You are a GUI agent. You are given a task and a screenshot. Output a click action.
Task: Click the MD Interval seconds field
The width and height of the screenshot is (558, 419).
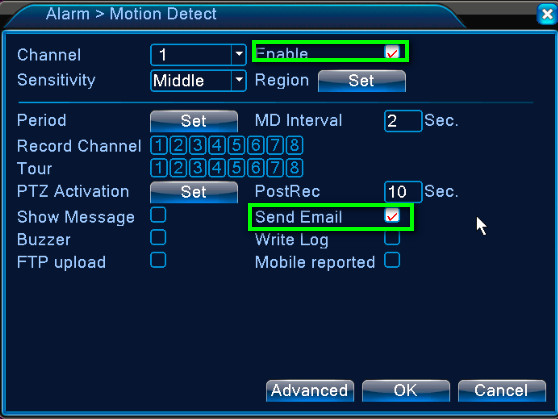(403, 121)
